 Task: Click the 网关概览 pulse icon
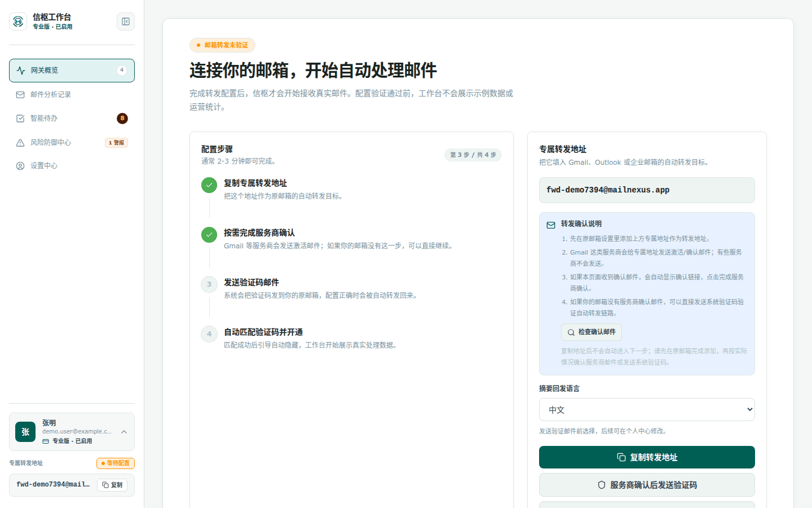21,71
